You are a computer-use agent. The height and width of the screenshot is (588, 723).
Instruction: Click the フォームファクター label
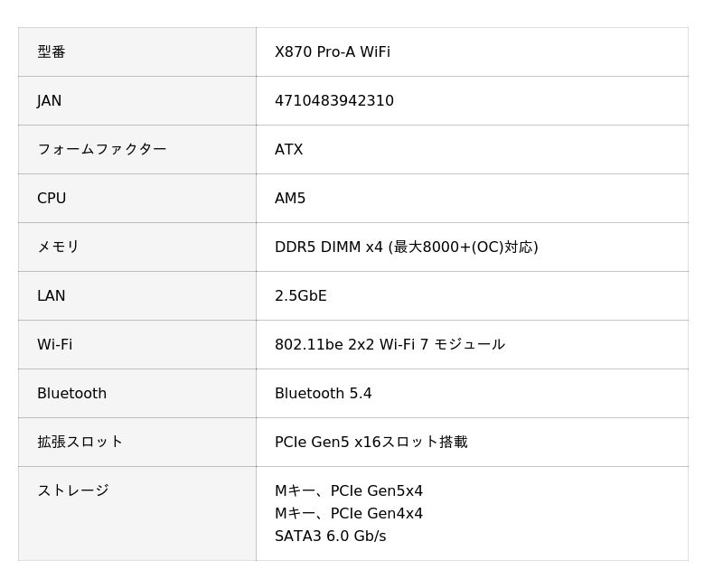(x=101, y=150)
